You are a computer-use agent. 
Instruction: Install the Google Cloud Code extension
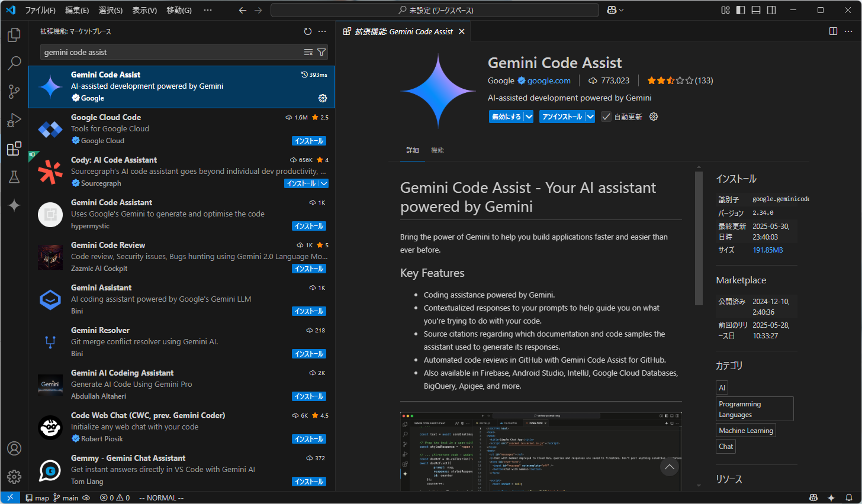[308, 140]
